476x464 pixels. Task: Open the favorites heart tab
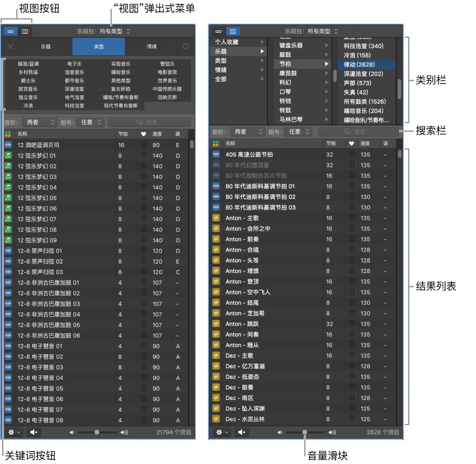click(x=186, y=47)
